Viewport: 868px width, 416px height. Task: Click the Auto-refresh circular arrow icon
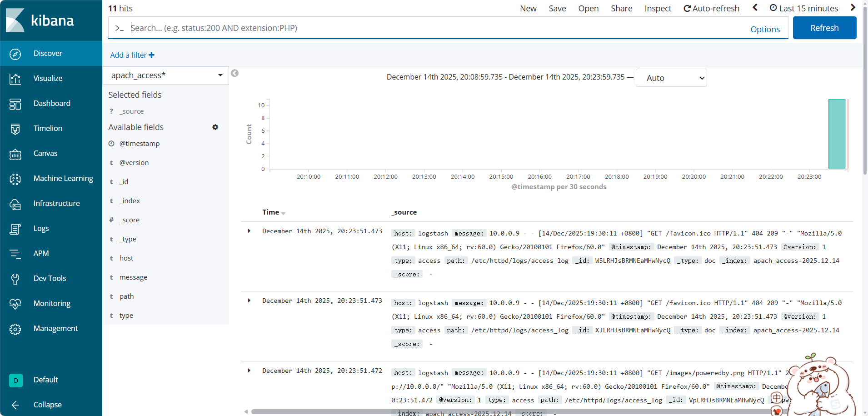pos(687,9)
